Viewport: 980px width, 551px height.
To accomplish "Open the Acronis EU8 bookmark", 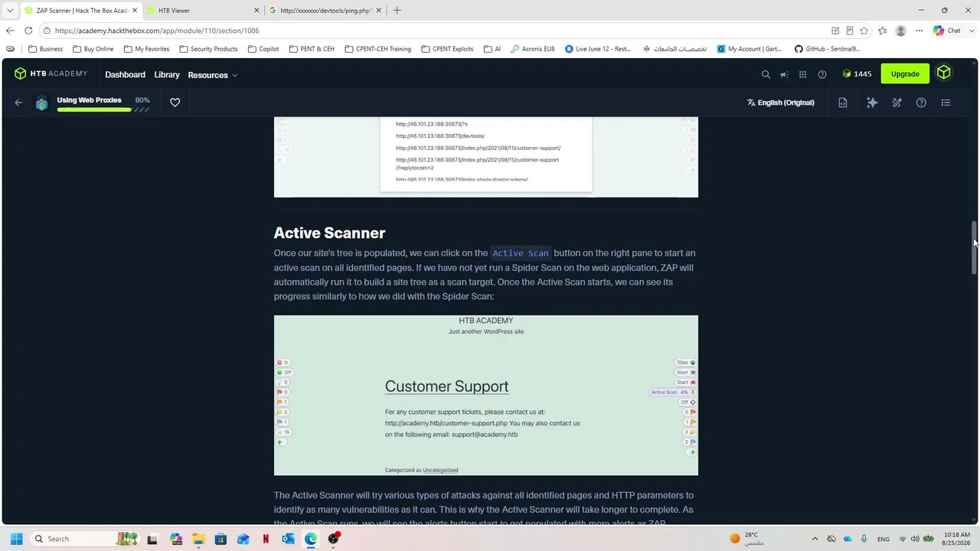I will click(x=532, y=49).
